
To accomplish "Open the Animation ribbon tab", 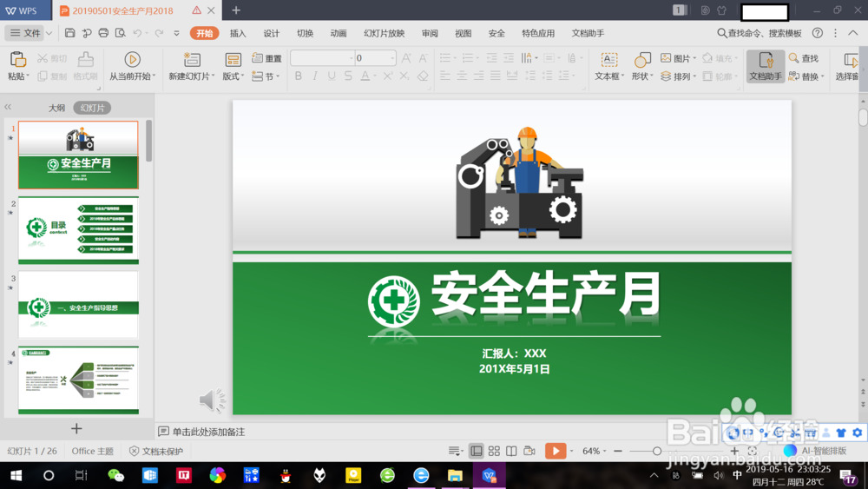I will [339, 33].
